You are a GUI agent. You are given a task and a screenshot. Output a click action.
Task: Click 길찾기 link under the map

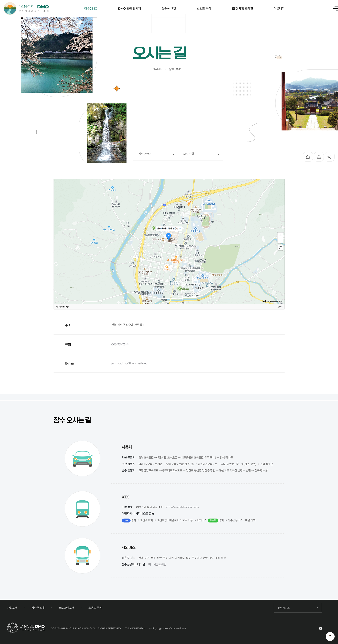click(x=280, y=307)
